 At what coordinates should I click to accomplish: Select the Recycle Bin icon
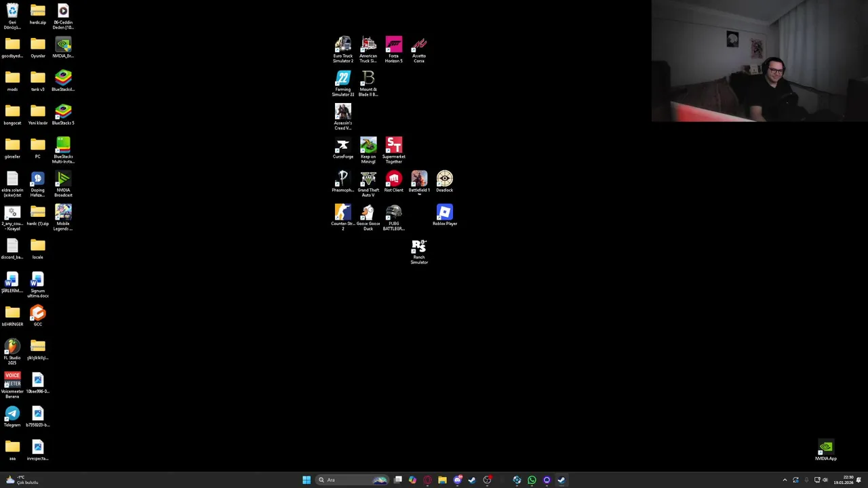(12, 16)
